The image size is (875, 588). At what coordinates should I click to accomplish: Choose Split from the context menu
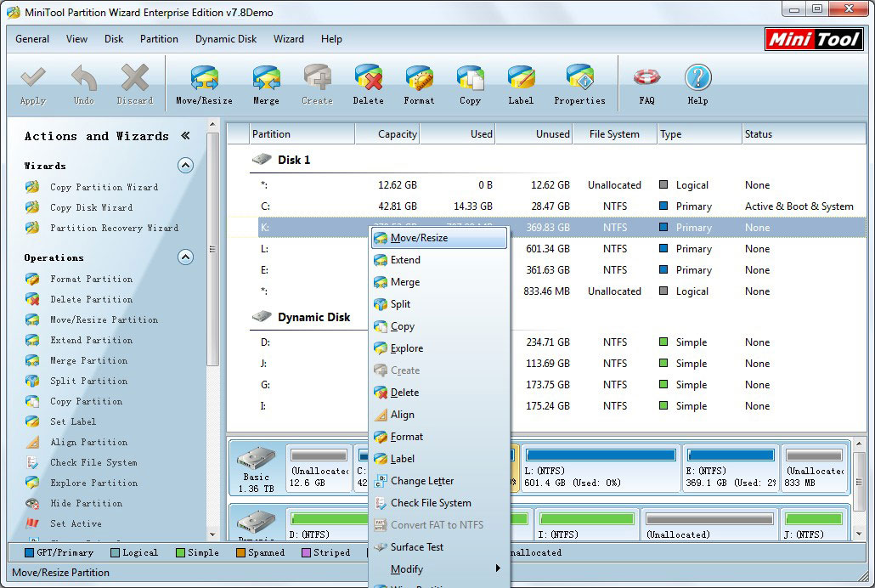coord(400,304)
